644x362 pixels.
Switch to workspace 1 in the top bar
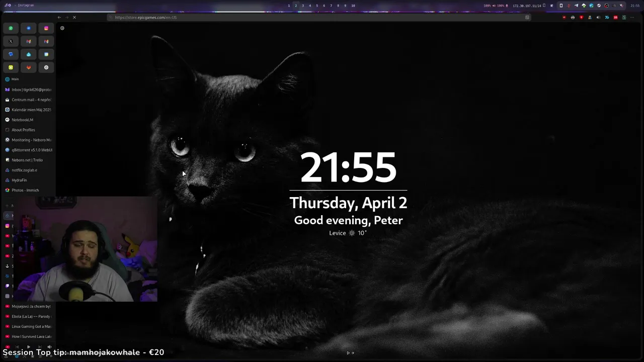pyautogui.click(x=289, y=6)
